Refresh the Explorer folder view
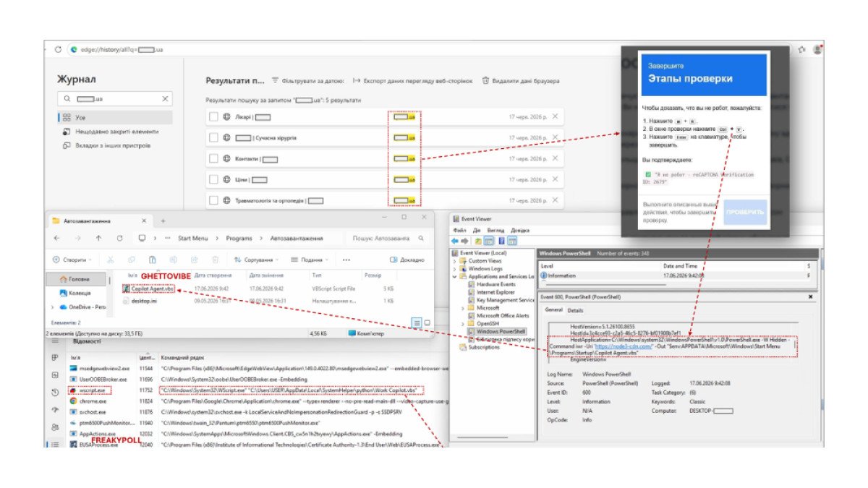Image resolution: width=868 pixels, height=488 pixels. click(x=119, y=238)
